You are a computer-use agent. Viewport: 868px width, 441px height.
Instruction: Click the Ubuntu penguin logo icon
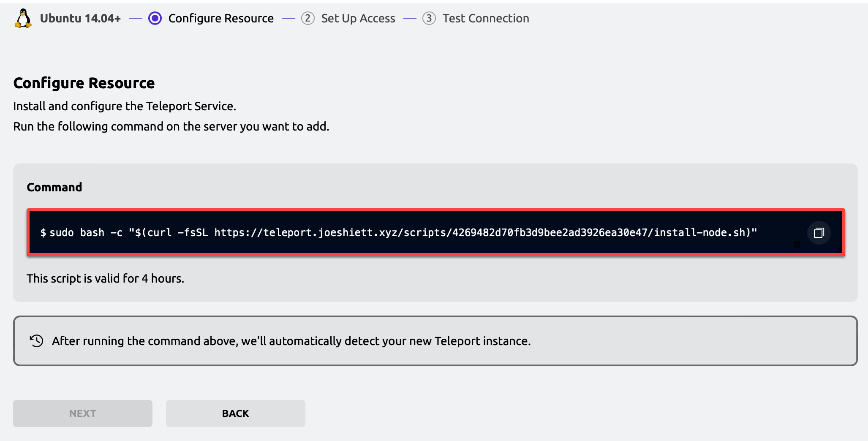23,19
